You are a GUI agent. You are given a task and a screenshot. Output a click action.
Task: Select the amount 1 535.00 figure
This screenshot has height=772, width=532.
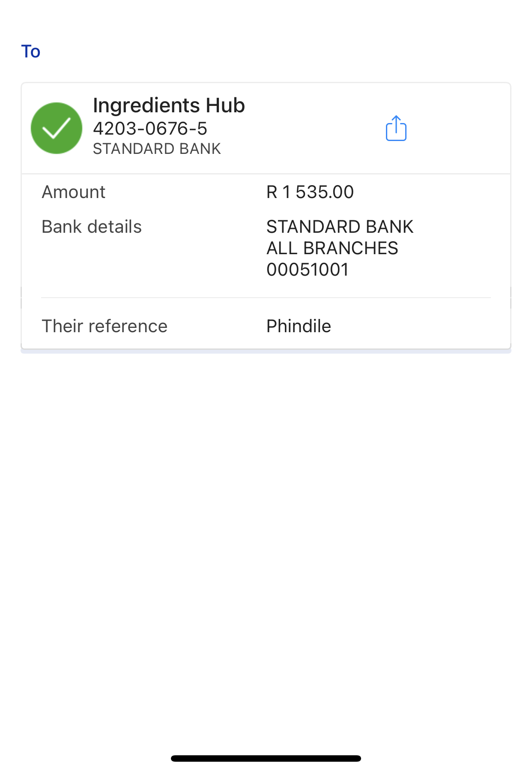pyautogui.click(x=318, y=192)
